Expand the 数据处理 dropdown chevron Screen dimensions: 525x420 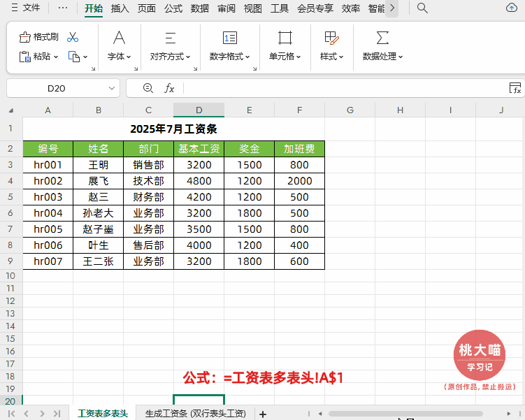point(401,57)
